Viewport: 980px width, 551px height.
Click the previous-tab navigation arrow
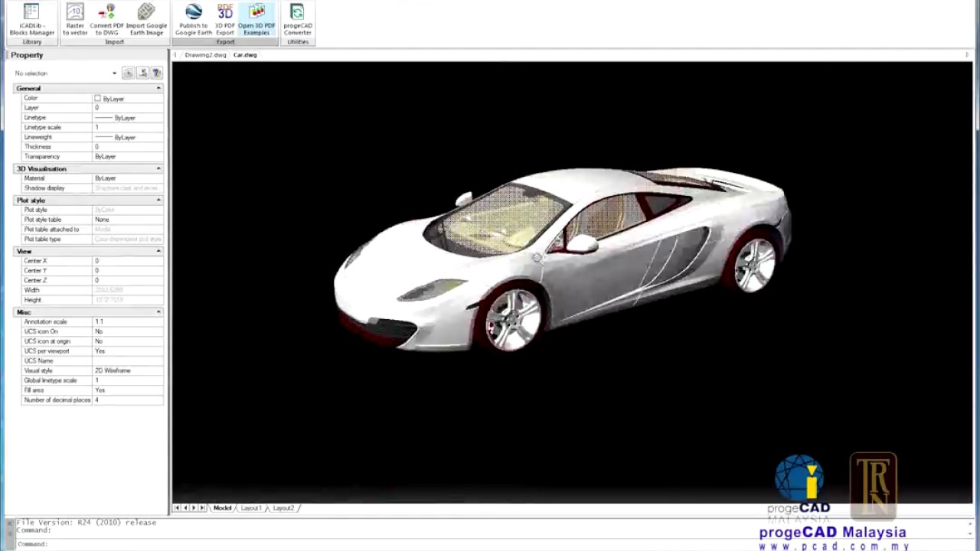coord(185,508)
